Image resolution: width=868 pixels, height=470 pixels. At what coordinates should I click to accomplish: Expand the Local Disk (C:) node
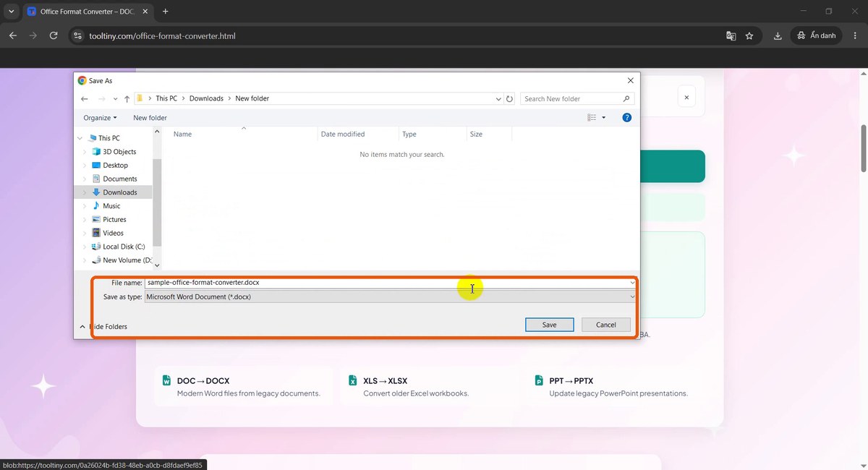pos(85,247)
